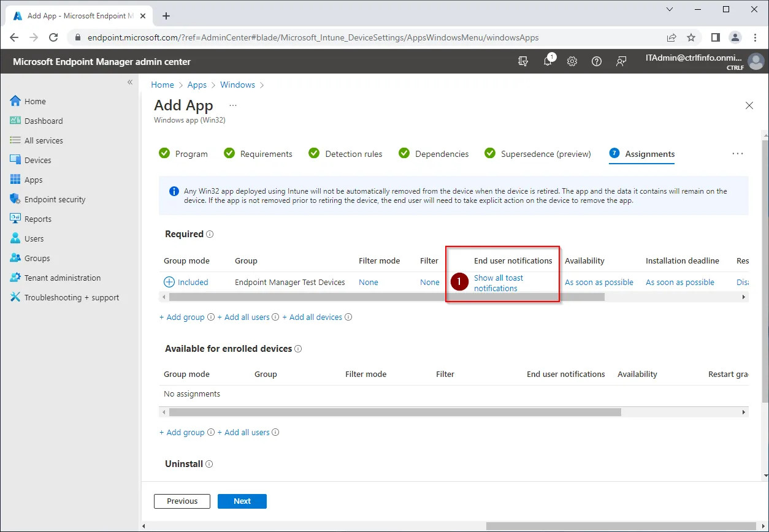Image resolution: width=769 pixels, height=532 pixels.
Task: Add all devices to Required assignments
Action: click(x=312, y=317)
